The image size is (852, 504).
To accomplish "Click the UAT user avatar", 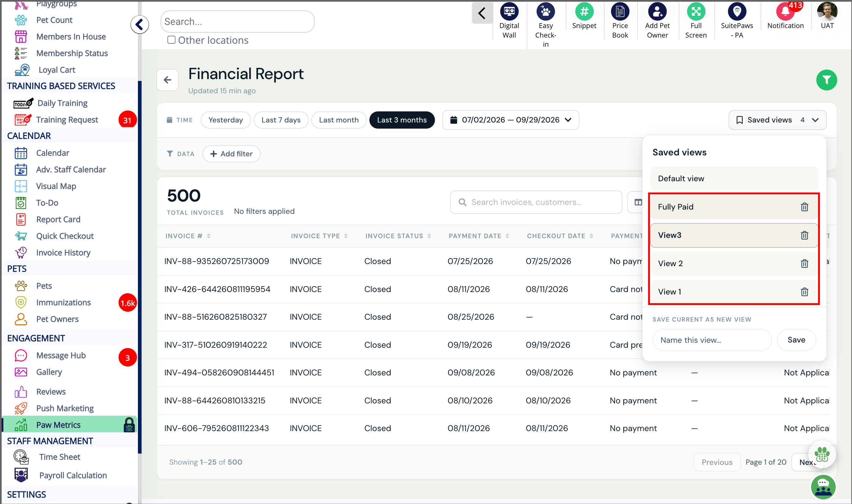I will (827, 12).
